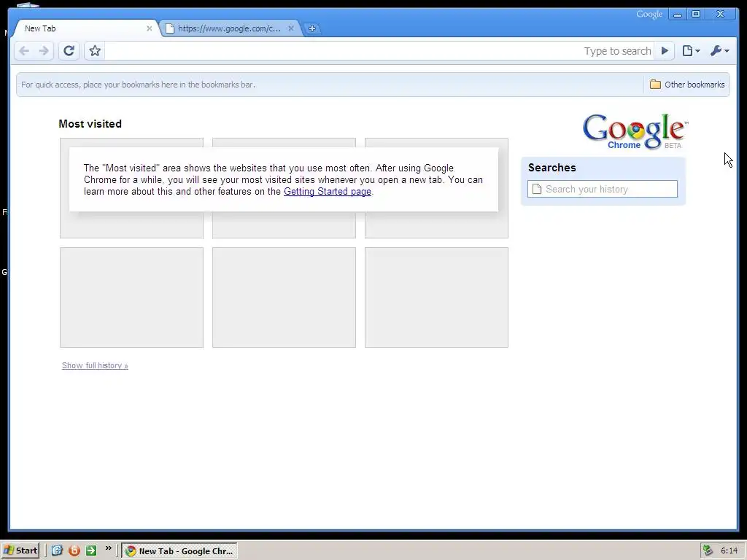Select the New Tab - Google Chrome taskbar button

coord(179,551)
